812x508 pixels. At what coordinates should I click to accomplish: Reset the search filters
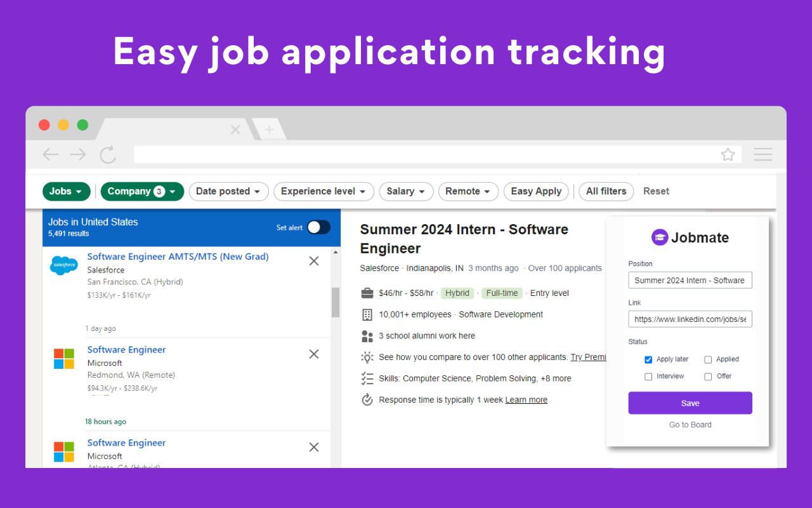pos(656,191)
